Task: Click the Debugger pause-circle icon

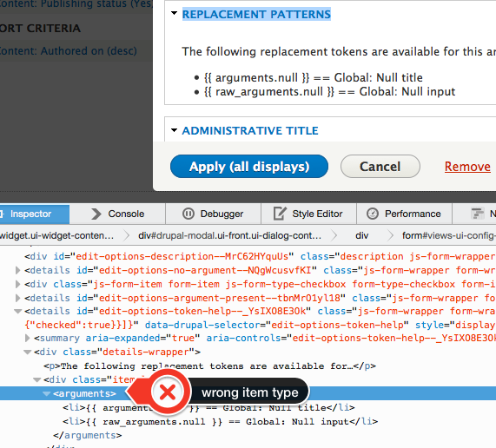Action: point(188,214)
